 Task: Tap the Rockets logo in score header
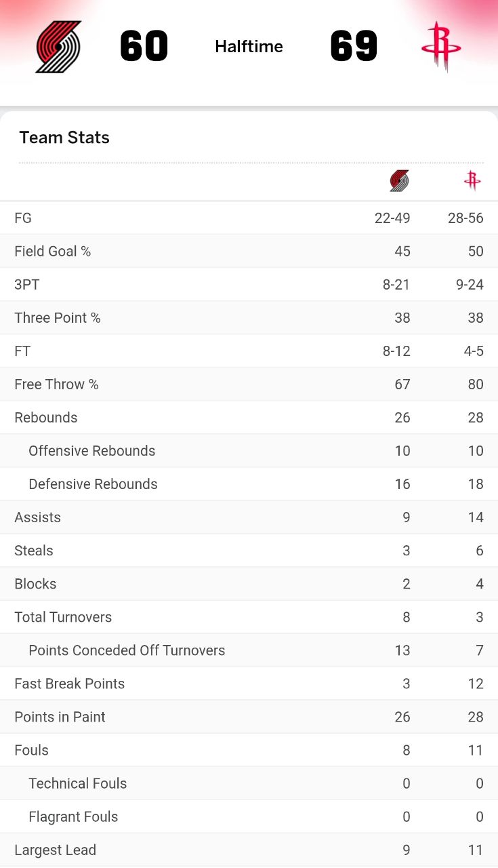(x=440, y=46)
